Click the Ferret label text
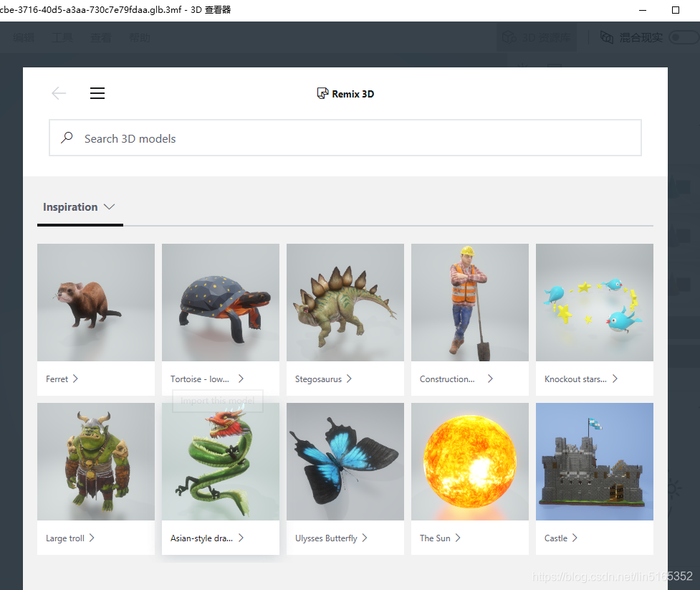This screenshot has width=700, height=590. (x=57, y=379)
